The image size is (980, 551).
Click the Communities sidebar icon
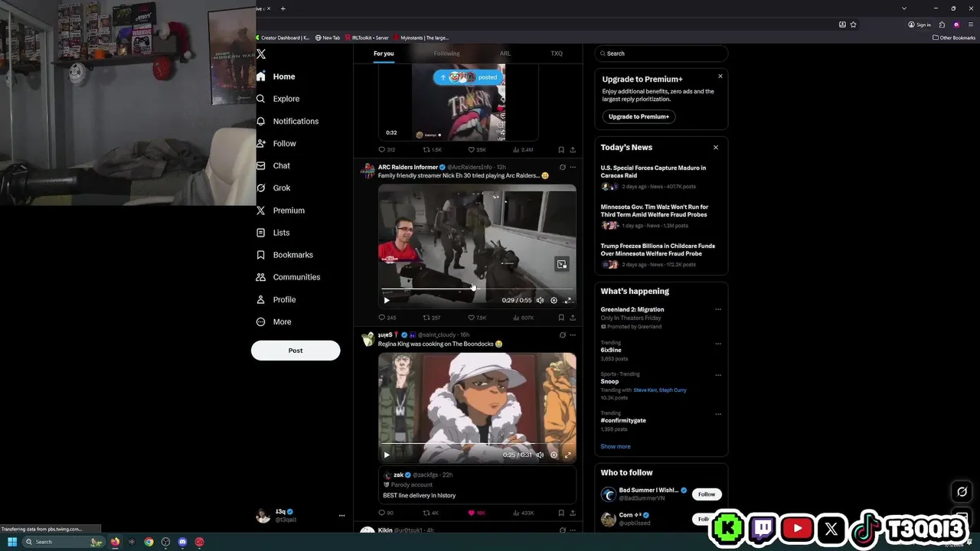[261, 277]
